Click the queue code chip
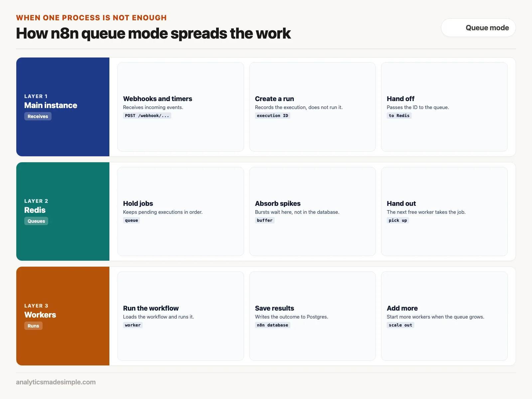Viewport: 532px width, 399px height. click(131, 220)
